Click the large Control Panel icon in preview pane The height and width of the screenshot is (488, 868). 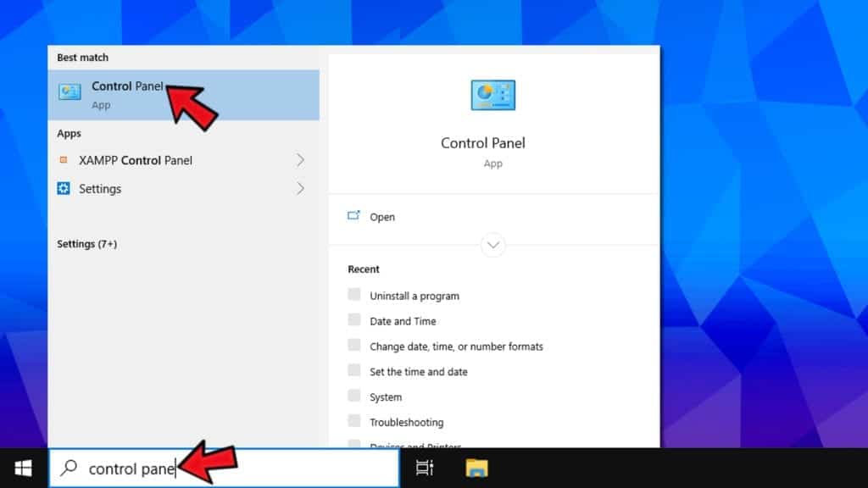492,95
